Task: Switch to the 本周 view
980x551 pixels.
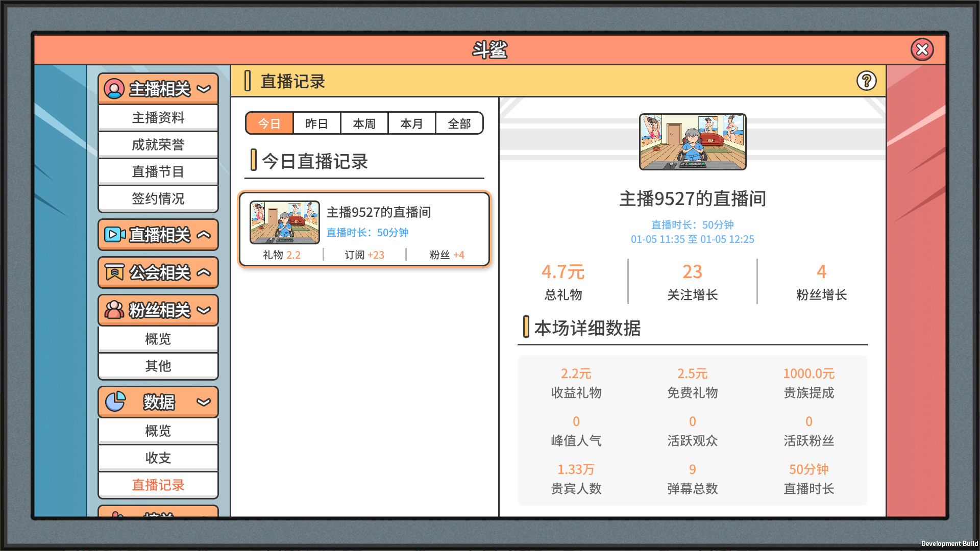Action: (364, 123)
